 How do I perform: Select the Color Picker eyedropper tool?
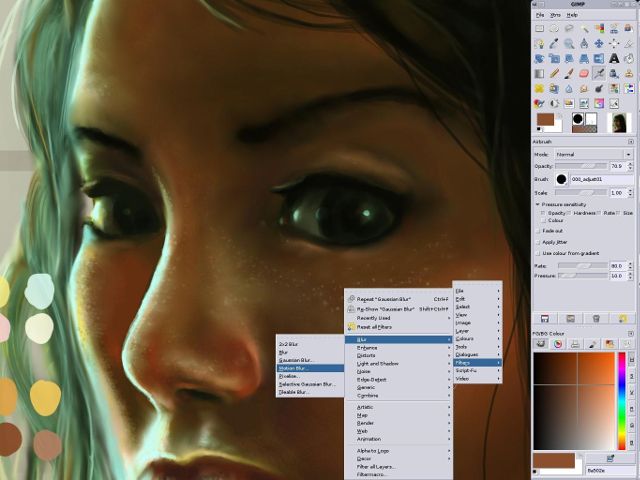click(x=554, y=44)
